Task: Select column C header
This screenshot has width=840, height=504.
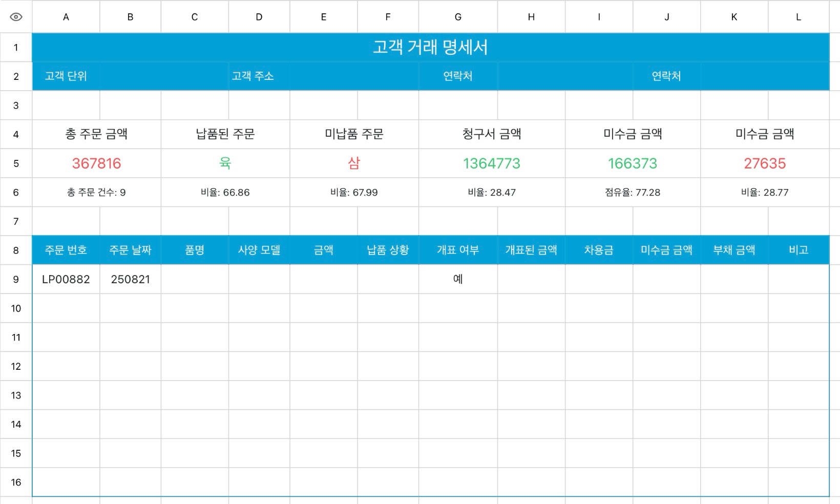Action: (195, 17)
